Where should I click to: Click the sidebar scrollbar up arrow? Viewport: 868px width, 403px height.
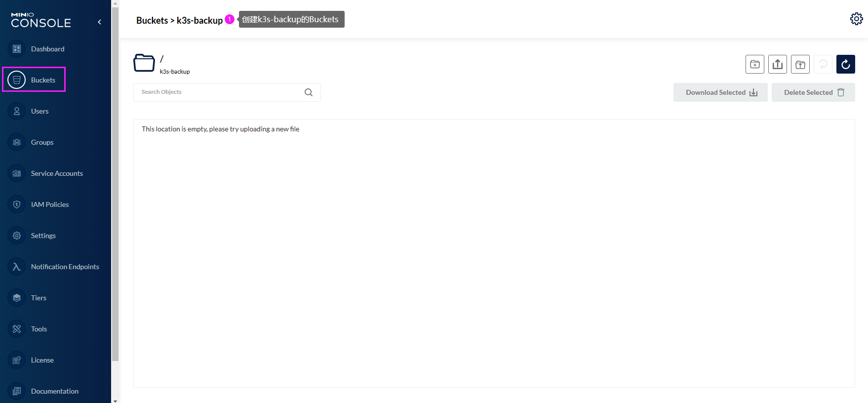(115, 3)
